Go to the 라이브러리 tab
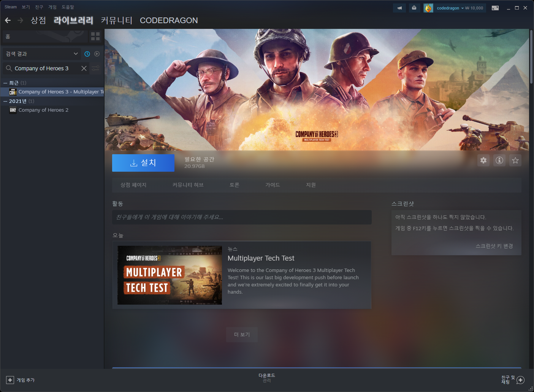534x392 pixels. coord(73,20)
